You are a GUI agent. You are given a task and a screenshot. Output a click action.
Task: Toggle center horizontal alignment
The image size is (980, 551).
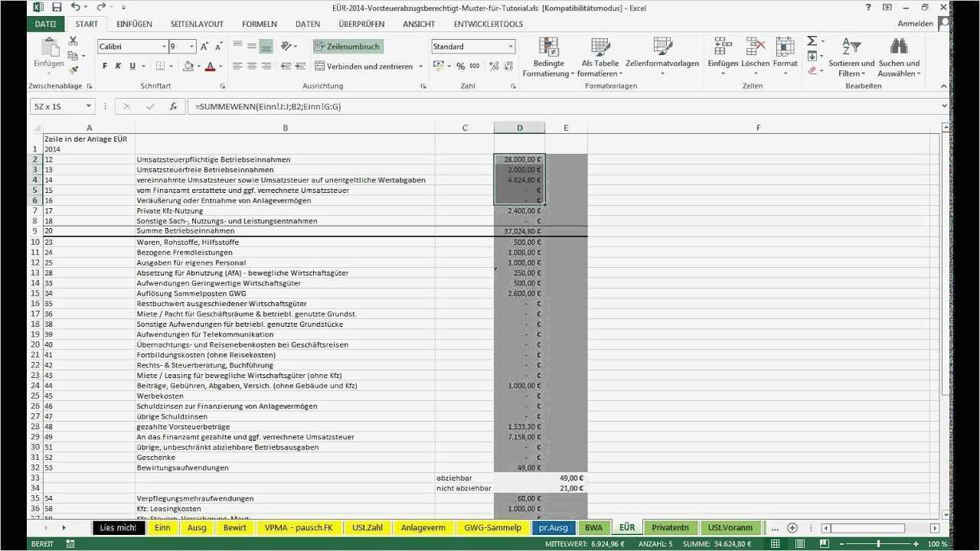252,67
